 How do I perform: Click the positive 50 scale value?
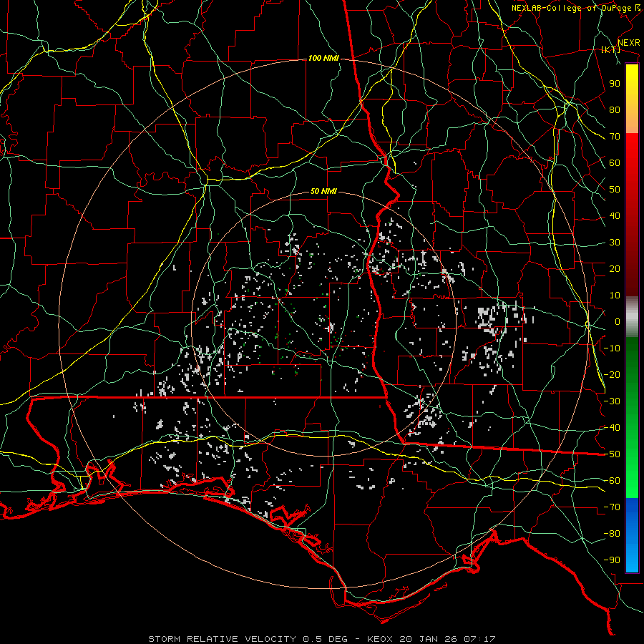(x=615, y=190)
